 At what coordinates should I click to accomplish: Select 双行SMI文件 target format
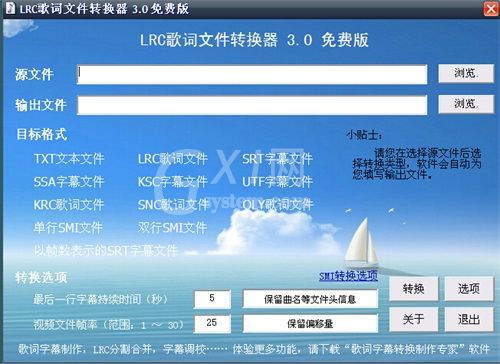click(x=172, y=228)
